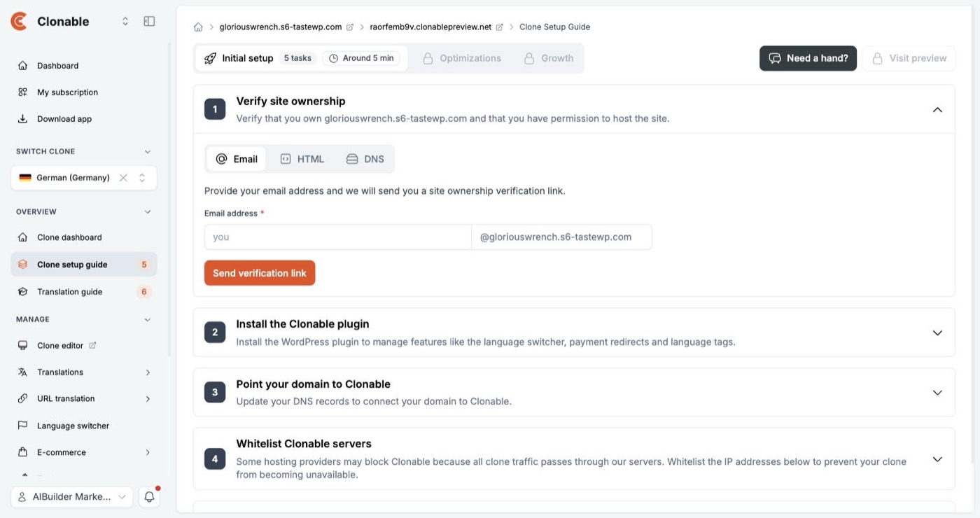980x518 pixels.
Task: Open external link icon next to gloriouswrench.s6-tastewp.com
Action: point(350,27)
